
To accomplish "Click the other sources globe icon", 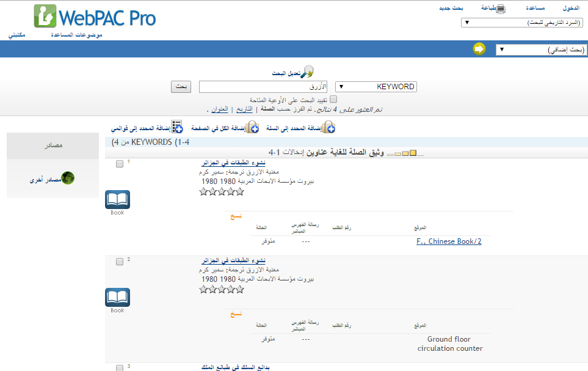I will pyautogui.click(x=68, y=180).
